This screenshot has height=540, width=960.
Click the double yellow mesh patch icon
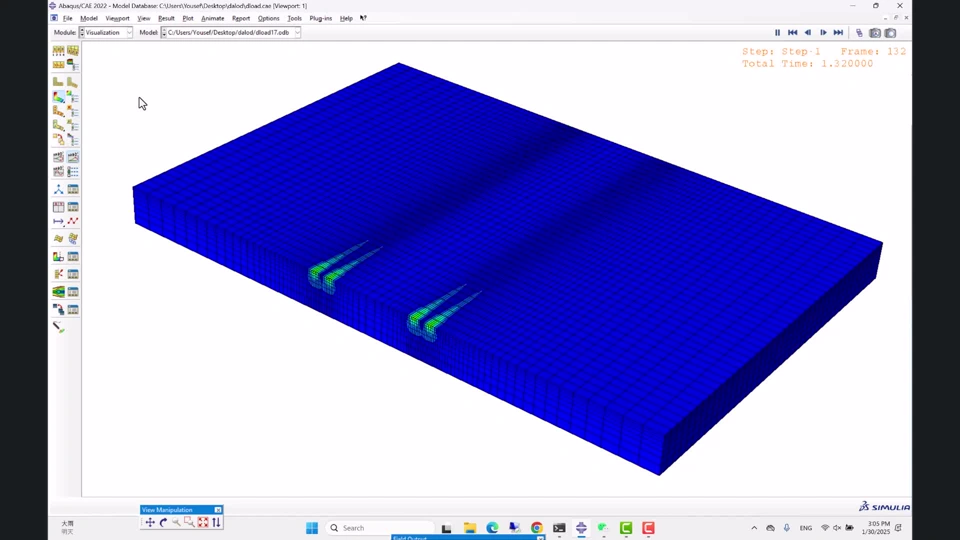point(73,239)
